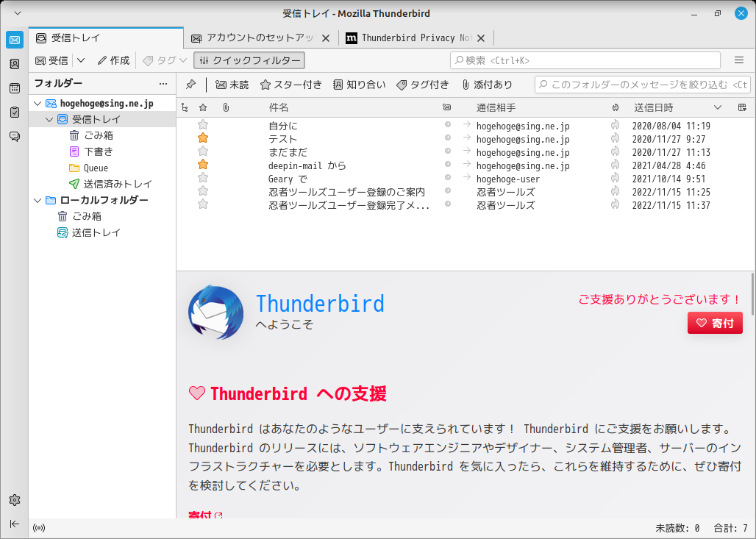756x539 pixels.
Task: Select the Queue folder
Action: 96,168
